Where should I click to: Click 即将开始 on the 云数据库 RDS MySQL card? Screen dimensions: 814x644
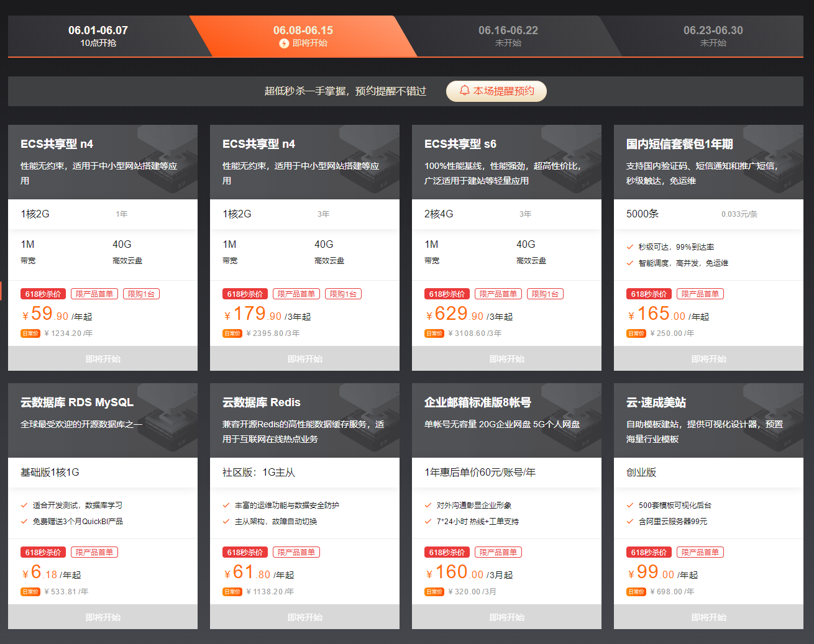pos(103,617)
